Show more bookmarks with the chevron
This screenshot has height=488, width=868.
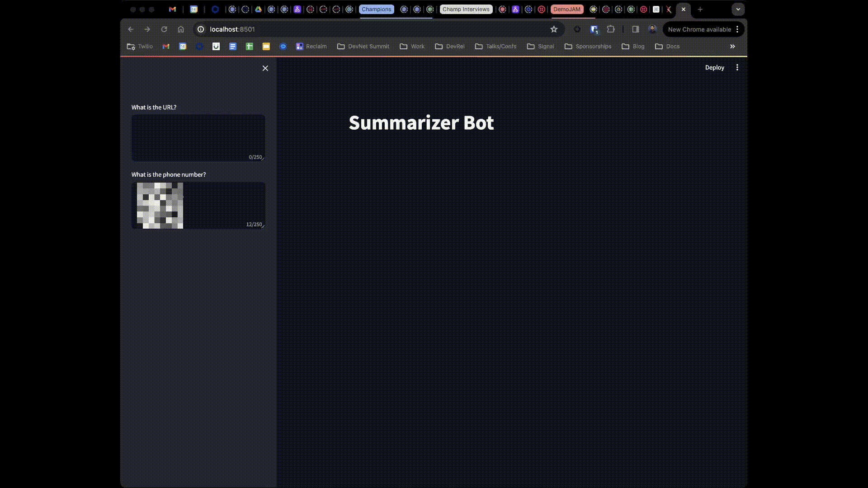pos(732,47)
